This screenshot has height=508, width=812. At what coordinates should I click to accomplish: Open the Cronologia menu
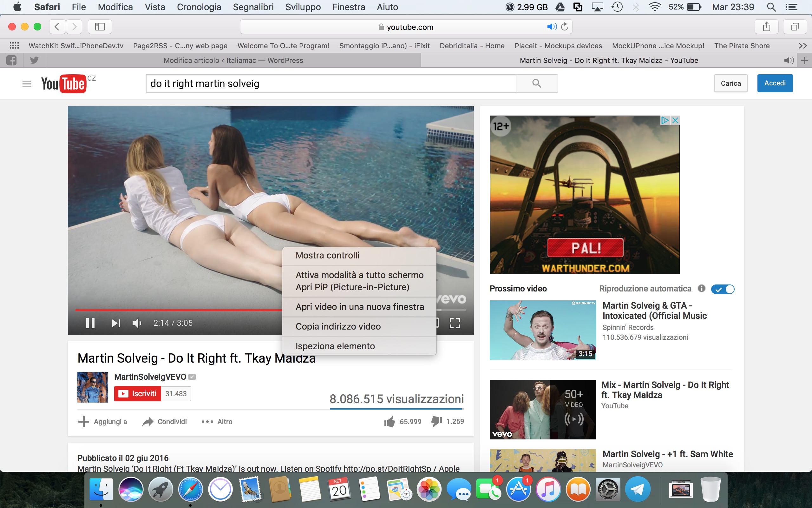tap(199, 7)
